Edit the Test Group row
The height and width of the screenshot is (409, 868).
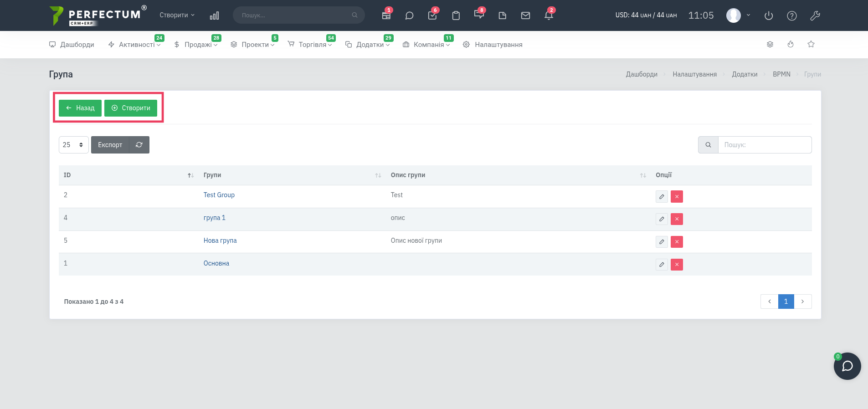[662, 196]
